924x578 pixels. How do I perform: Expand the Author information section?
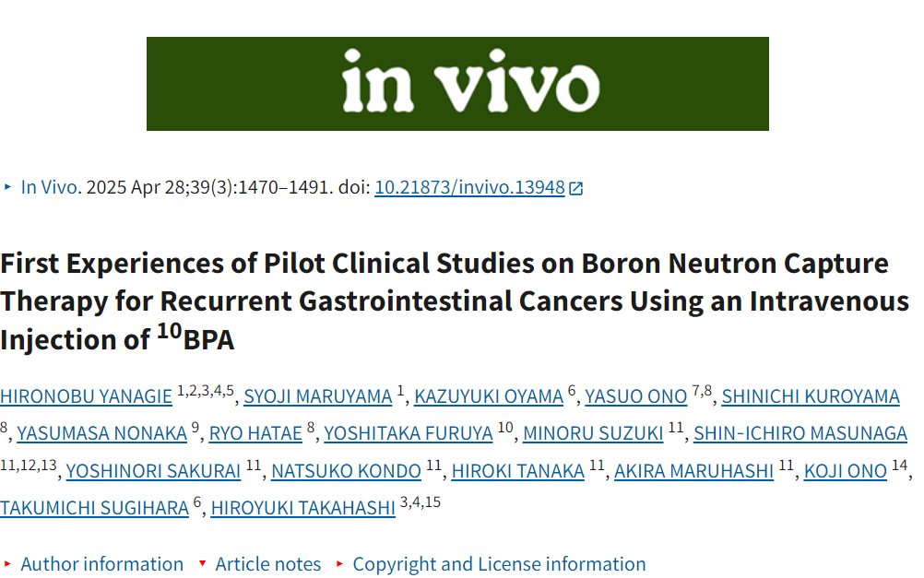pos(101,564)
